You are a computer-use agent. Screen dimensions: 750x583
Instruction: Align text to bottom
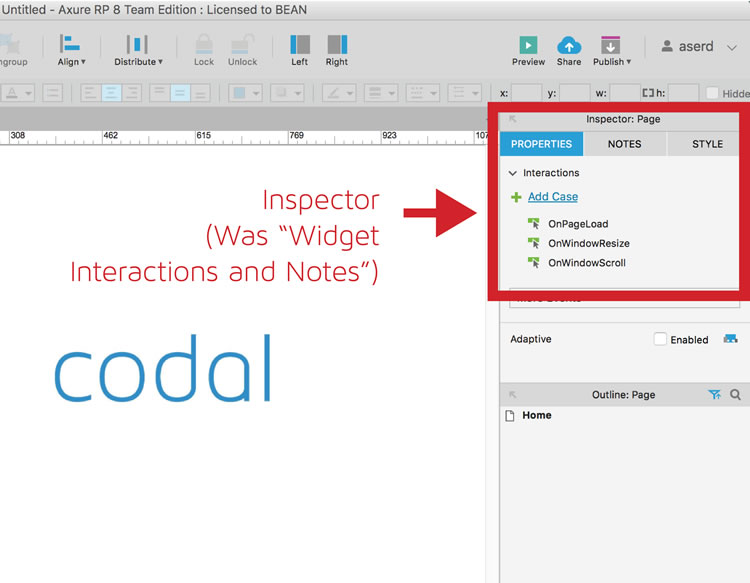[x=200, y=93]
